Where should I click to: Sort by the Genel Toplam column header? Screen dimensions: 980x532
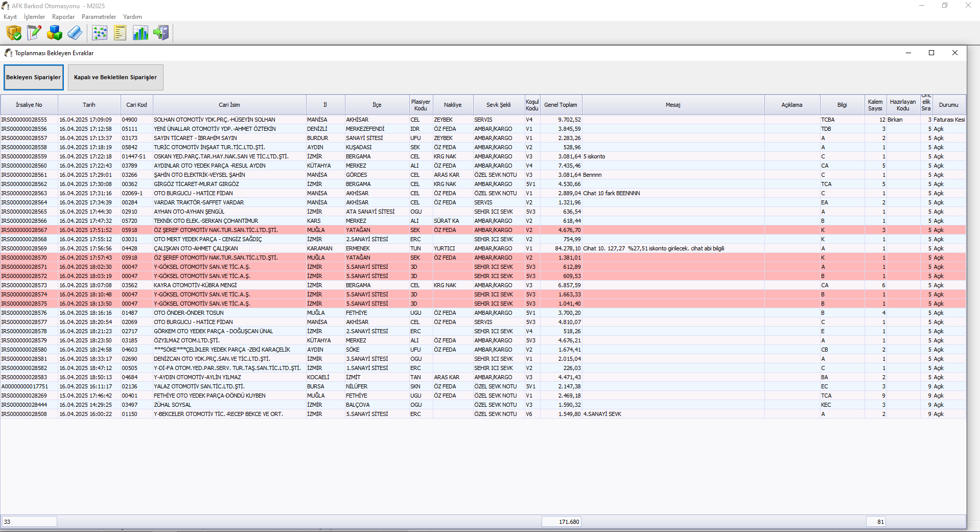pyautogui.click(x=561, y=105)
